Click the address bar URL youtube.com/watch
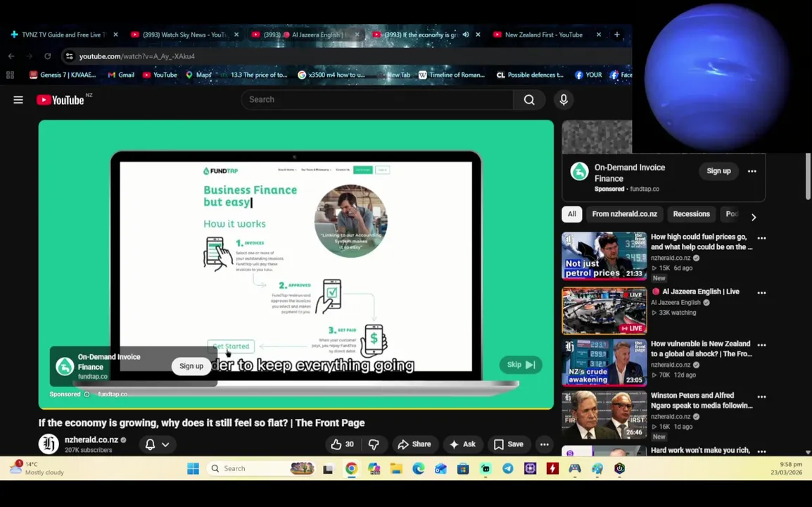Viewport: 812px width, 507px height. (x=137, y=56)
